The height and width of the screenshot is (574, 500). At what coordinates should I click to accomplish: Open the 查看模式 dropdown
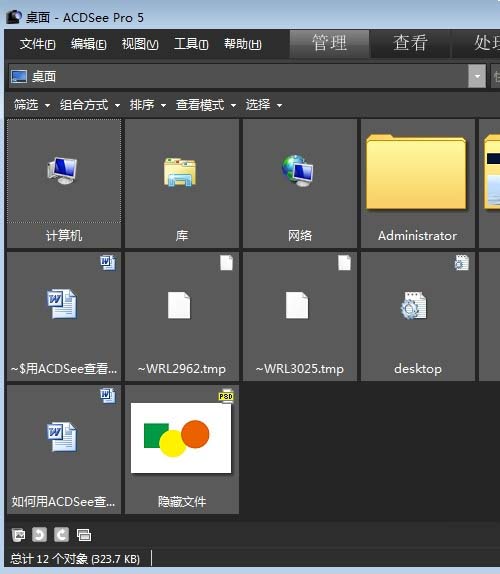(x=206, y=105)
